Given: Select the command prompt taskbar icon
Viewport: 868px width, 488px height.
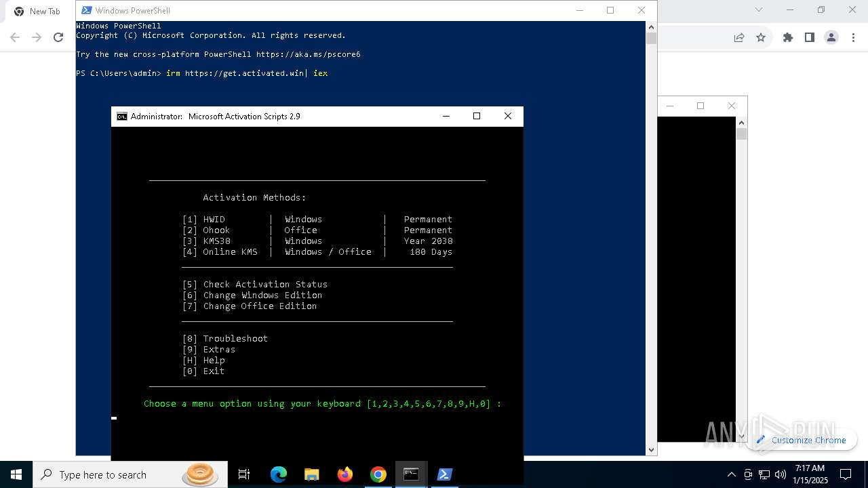Looking at the screenshot, I should point(411,474).
